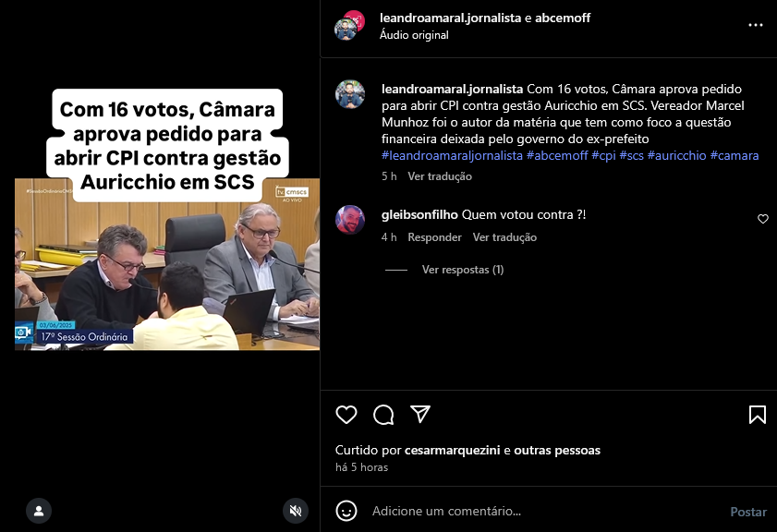The image size is (777, 532).
Task: Click in Adicione um comentário field
Action: tap(545, 511)
